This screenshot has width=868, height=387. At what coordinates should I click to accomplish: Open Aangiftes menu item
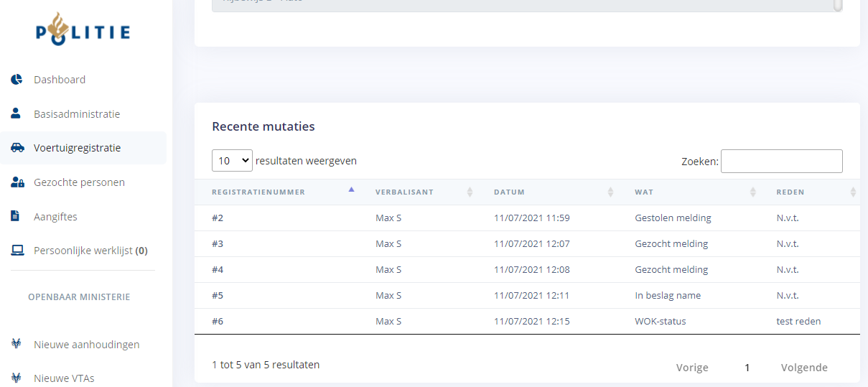tap(55, 216)
